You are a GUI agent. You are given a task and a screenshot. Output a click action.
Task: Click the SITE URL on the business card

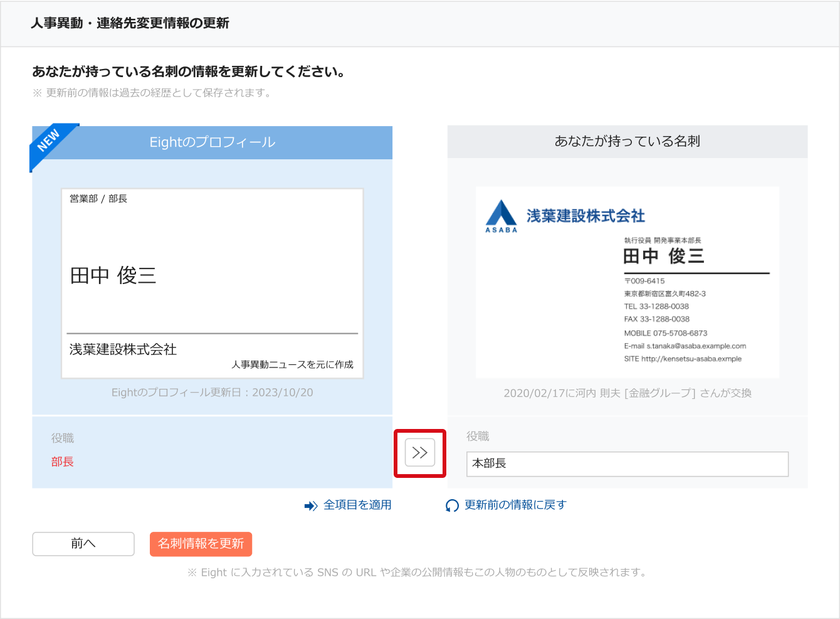683,358
